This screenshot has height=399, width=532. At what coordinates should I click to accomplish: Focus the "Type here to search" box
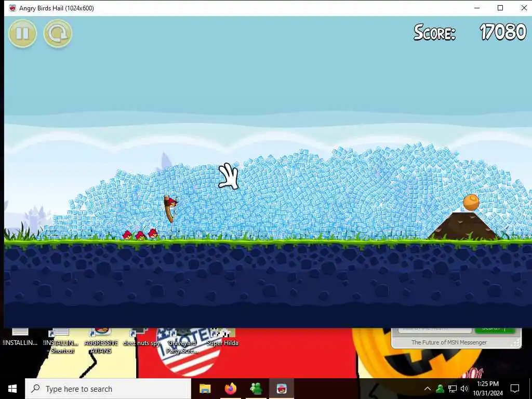point(108,389)
